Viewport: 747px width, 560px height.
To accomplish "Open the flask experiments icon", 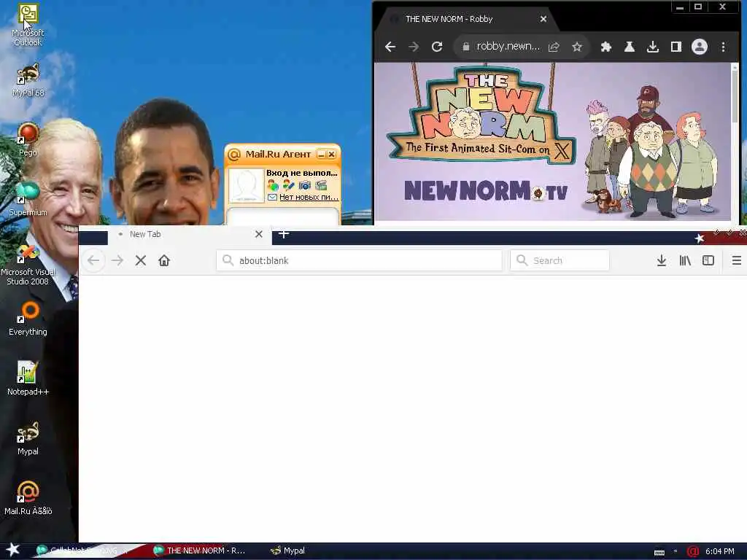I will 630,47.
